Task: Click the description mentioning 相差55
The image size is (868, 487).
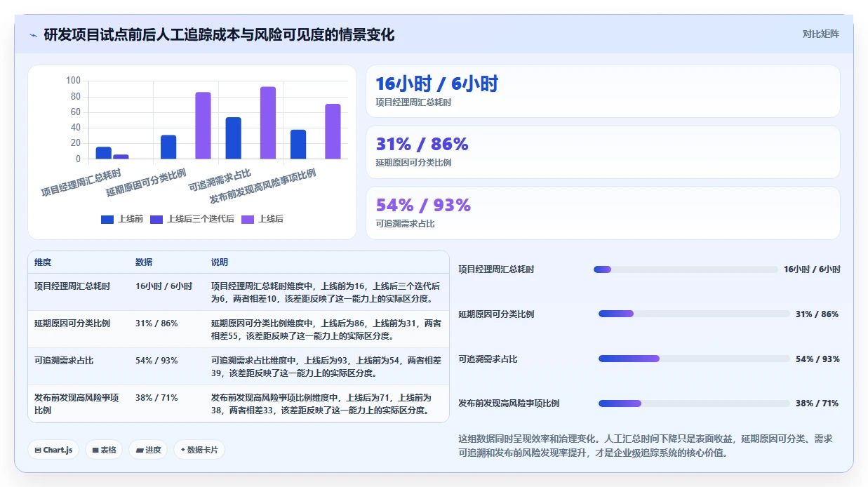Action: coord(326,330)
